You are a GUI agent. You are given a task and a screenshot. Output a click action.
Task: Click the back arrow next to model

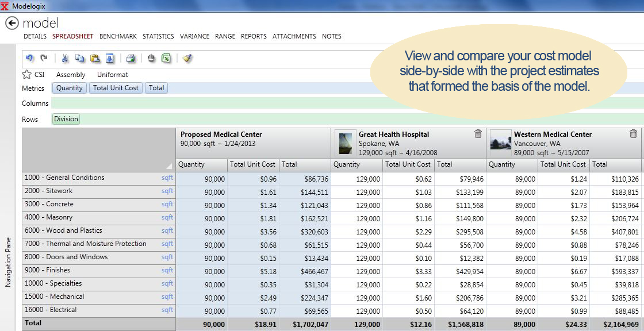pos(12,24)
